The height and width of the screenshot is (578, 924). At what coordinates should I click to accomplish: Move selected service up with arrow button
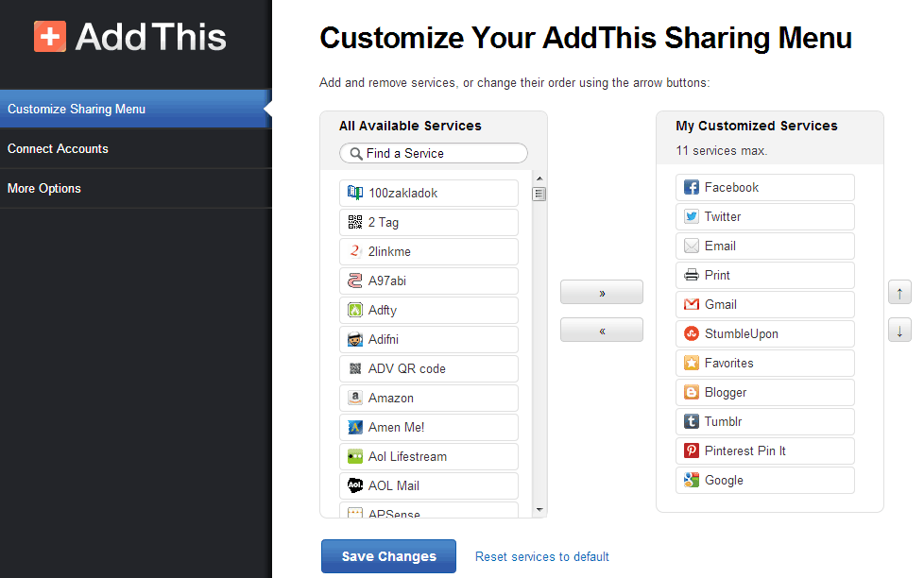(899, 292)
